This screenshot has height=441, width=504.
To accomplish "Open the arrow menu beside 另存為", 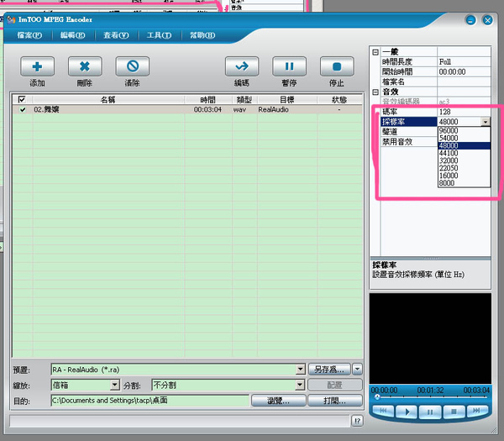I will pos(358,370).
